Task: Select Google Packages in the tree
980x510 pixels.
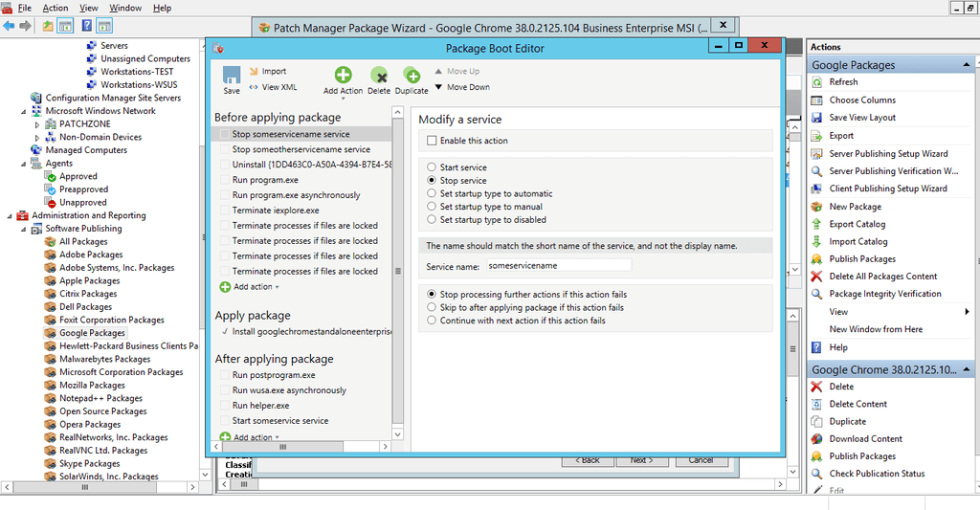Action: click(92, 333)
